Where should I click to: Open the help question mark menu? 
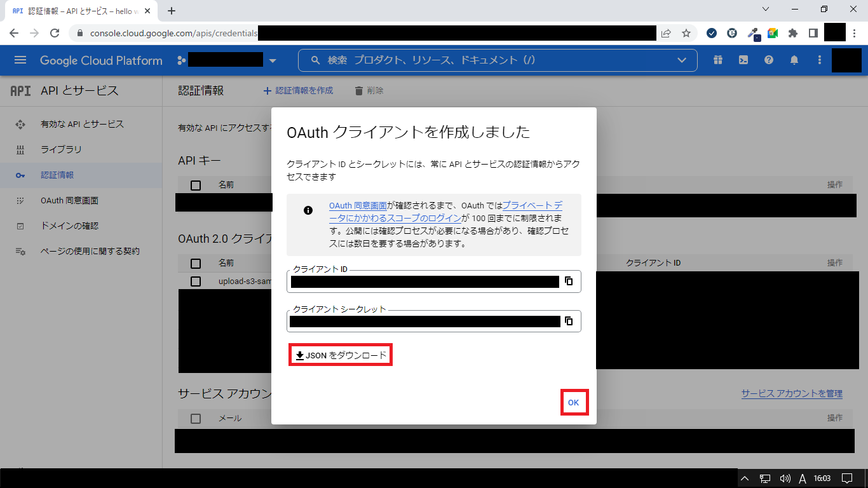click(x=768, y=60)
